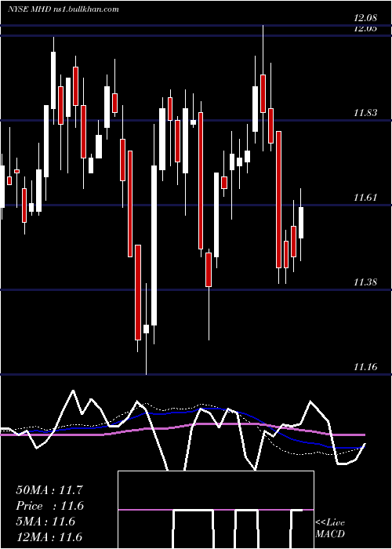This screenshot has height=549, width=392.
Task: Select the 11.83 price level label
Action: [365, 113]
